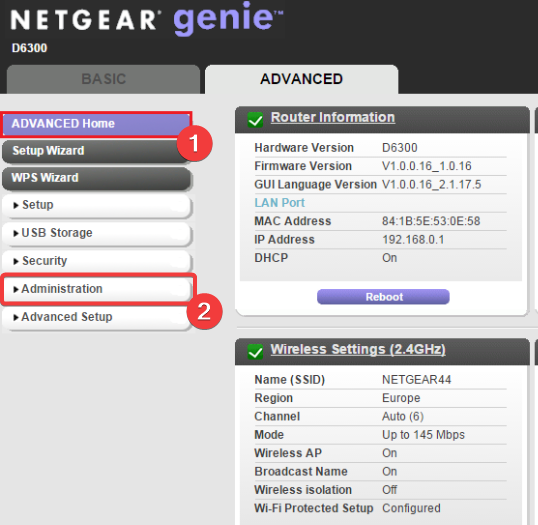Image resolution: width=538 pixels, height=525 pixels.
Task: Click the Mode value Up to 145 Mbps
Action: 423,435
